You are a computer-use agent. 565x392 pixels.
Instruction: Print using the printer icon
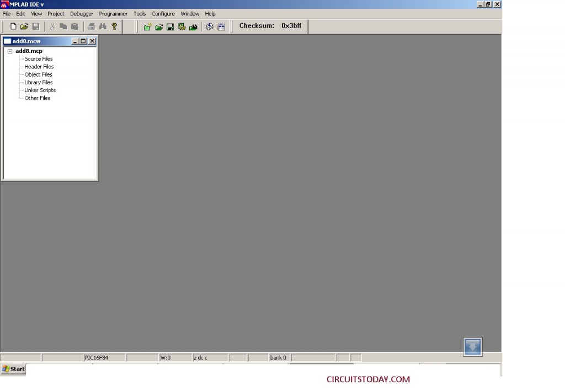pos(91,26)
